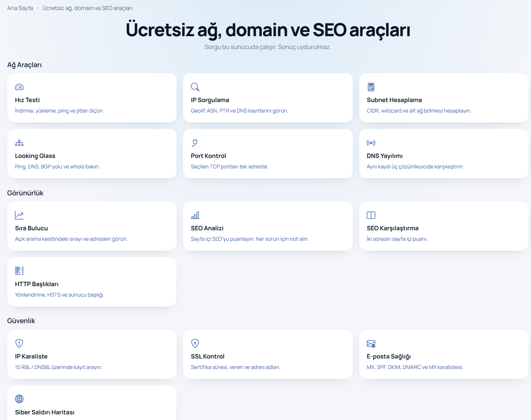
Task: Click the Subnet Hesaplama calculator icon
Action: coord(371,87)
